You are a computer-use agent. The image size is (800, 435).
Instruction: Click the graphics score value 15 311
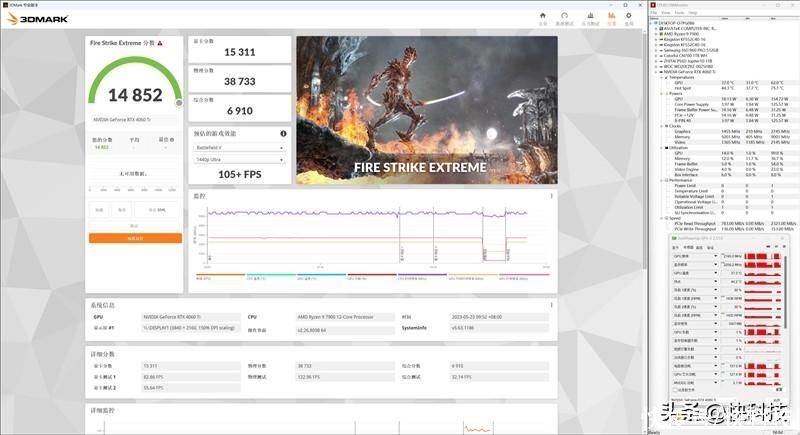pos(239,52)
